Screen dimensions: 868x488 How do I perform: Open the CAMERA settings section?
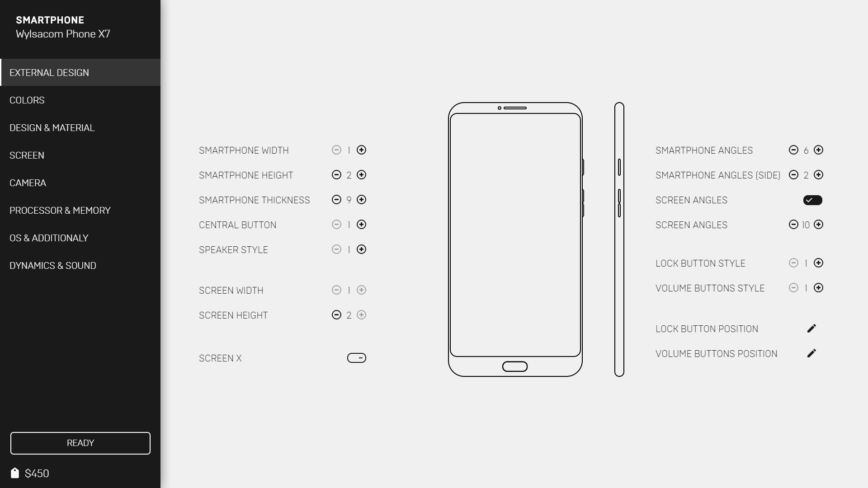tap(28, 183)
